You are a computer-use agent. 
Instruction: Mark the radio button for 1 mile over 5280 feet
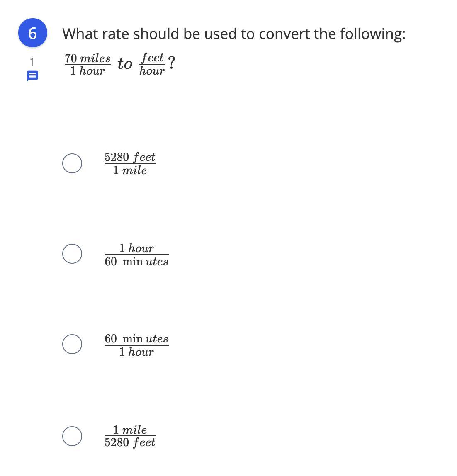point(72,436)
